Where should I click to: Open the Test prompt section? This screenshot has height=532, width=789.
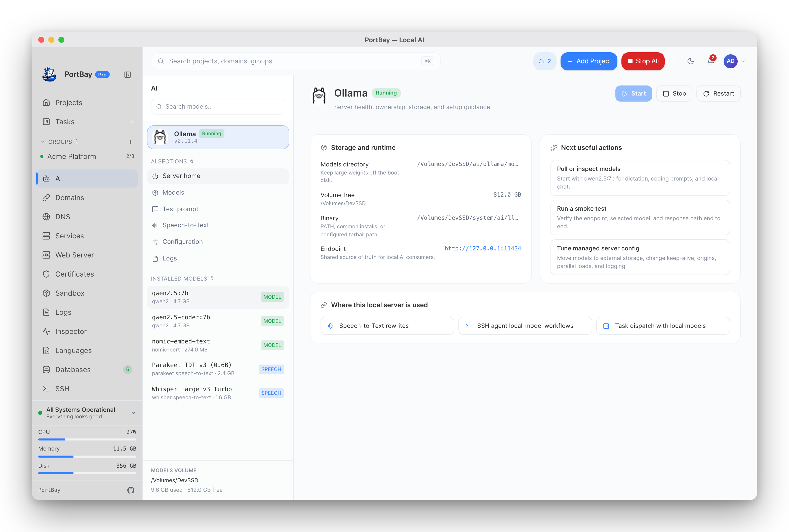point(218,209)
